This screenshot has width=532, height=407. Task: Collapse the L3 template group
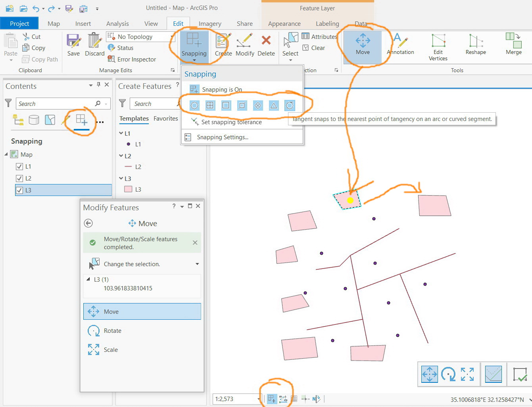[121, 179]
